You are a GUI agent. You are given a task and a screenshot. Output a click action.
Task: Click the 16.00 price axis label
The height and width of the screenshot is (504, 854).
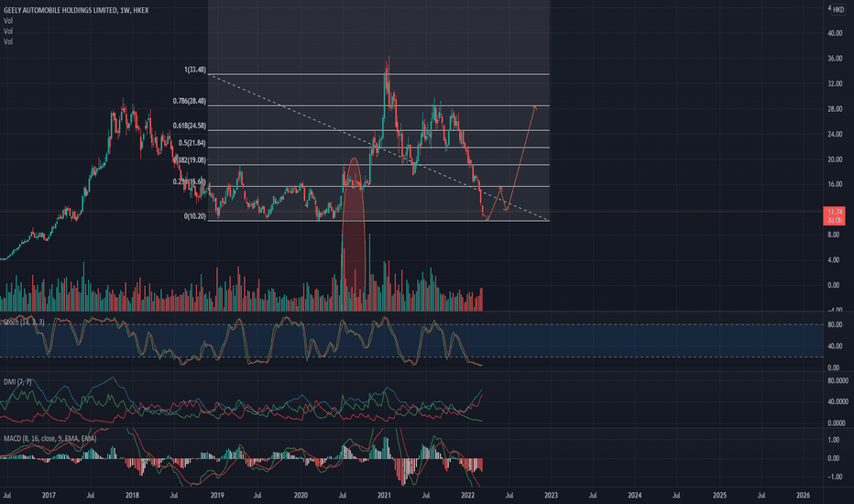(835, 185)
